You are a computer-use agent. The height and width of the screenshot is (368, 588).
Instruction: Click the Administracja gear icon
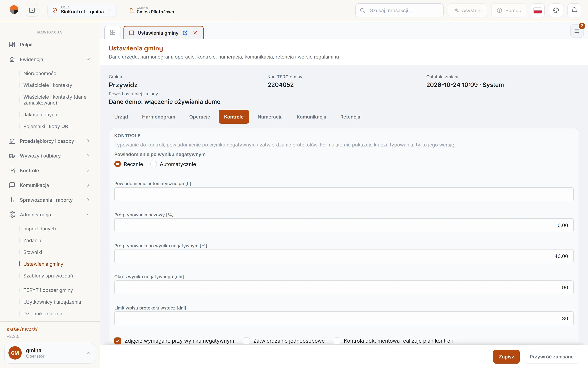pyautogui.click(x=12, y=215)
